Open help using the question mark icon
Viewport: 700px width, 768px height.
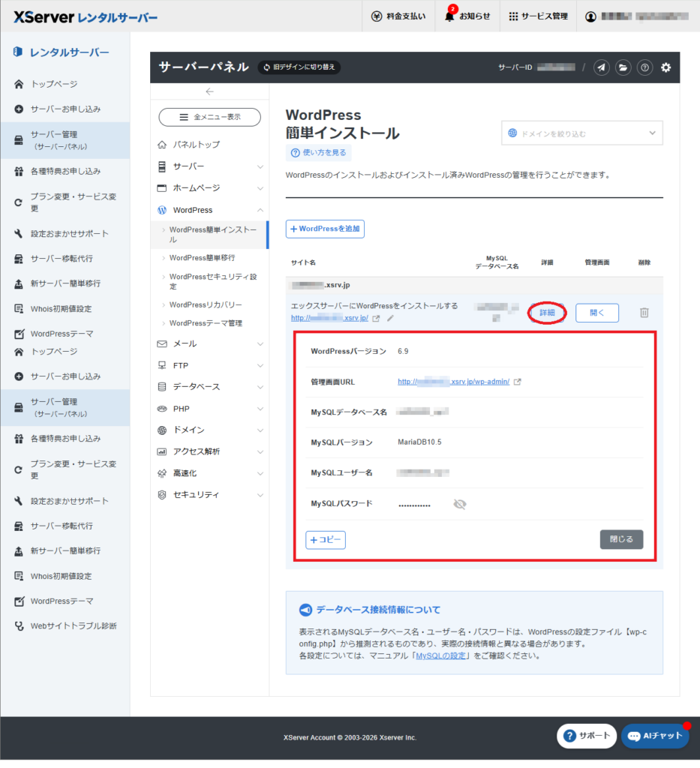[644, 67]
